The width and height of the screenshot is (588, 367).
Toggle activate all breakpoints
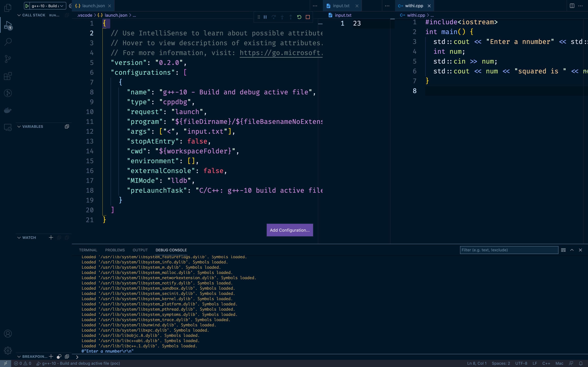(59, 356)
